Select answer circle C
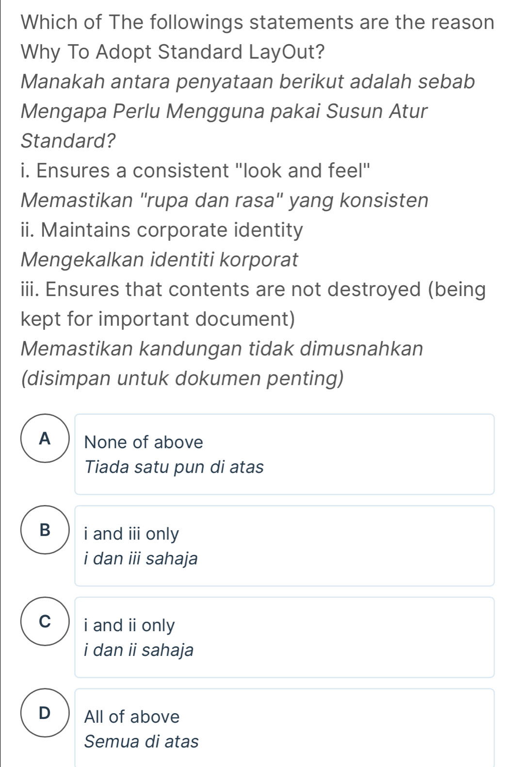This screenshot has height=767, width=532. click(x=45, y=621)
